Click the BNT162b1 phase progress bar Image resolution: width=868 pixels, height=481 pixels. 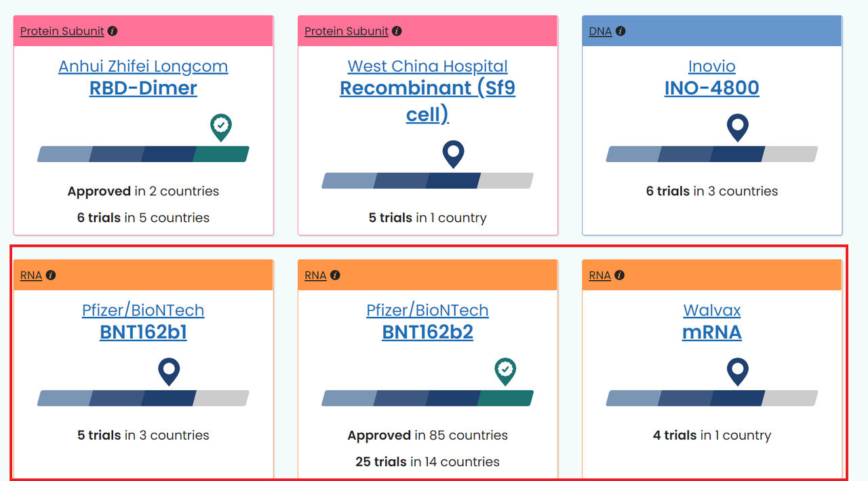[143, 398]
